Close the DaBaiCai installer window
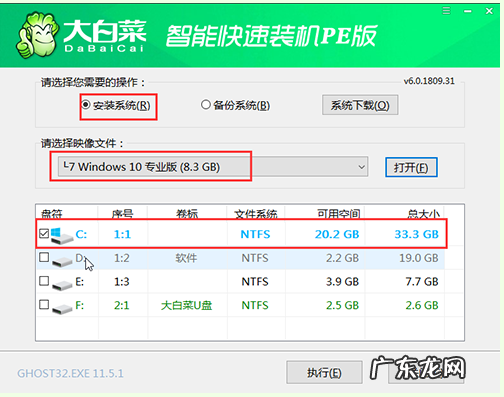Screen dimensions: 504x397 pyautogui.click(x=489, y=11)
